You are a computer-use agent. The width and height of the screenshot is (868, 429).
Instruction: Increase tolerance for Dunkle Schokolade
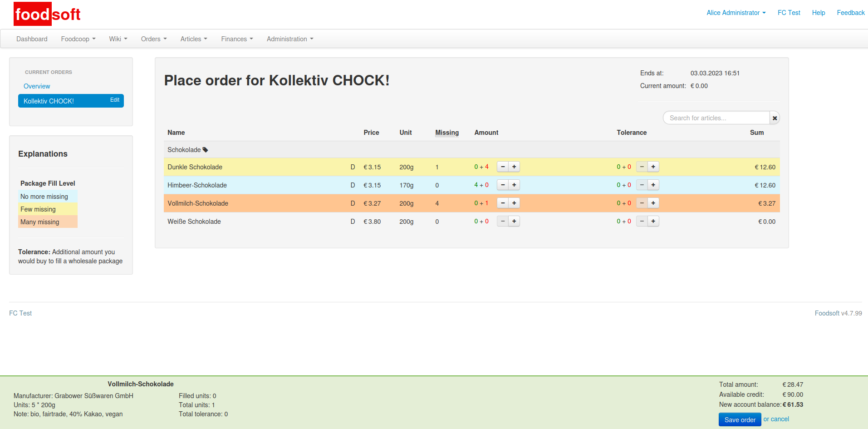click(653, 167)
